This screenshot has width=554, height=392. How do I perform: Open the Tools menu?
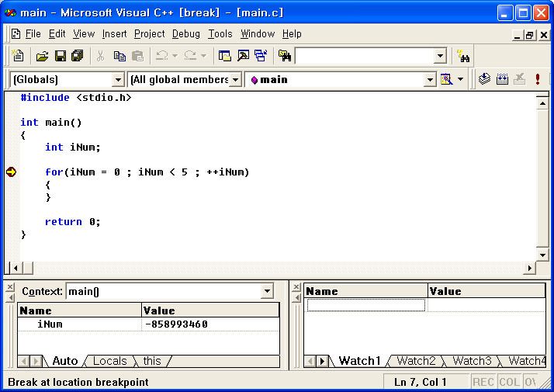tap(220, 34)
